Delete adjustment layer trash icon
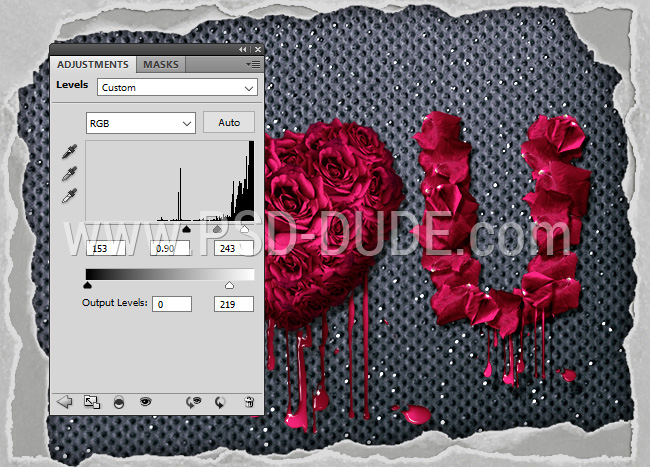The height and width of the screenshot is (467, 650). point(249,402)
